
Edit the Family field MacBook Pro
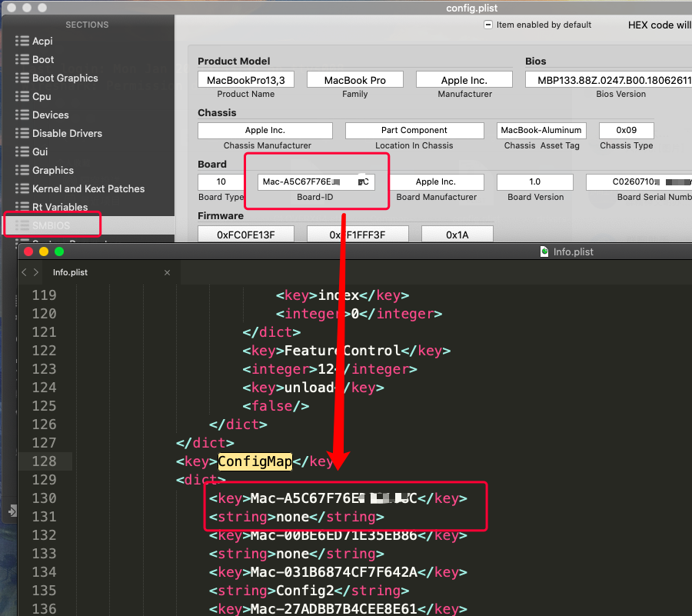(x=354, y=80)
